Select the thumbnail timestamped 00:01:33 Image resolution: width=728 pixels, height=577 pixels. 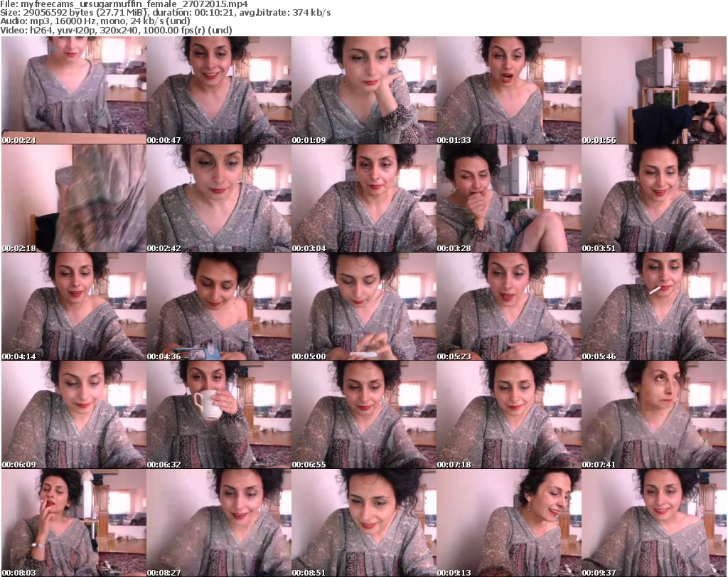pos(509,90)
